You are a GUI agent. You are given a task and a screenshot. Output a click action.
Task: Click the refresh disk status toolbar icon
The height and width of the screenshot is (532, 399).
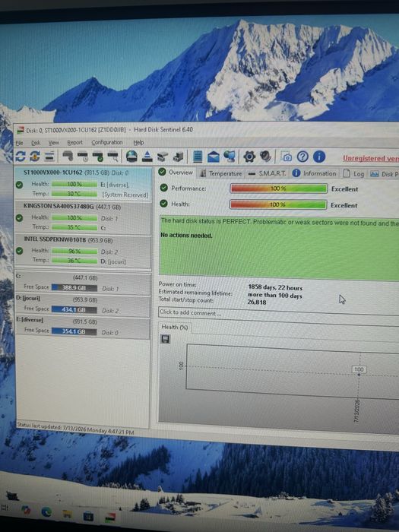click(x=20, y=156)
